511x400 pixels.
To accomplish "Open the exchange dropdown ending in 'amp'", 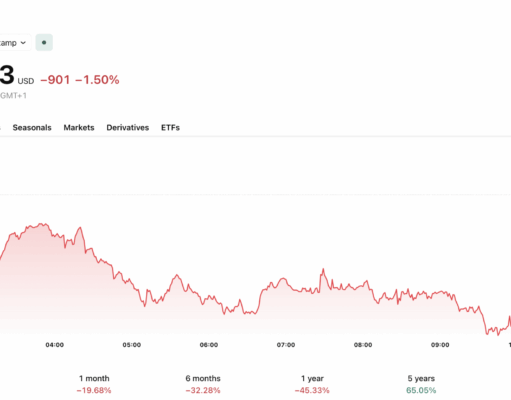I will click(15, 43).
